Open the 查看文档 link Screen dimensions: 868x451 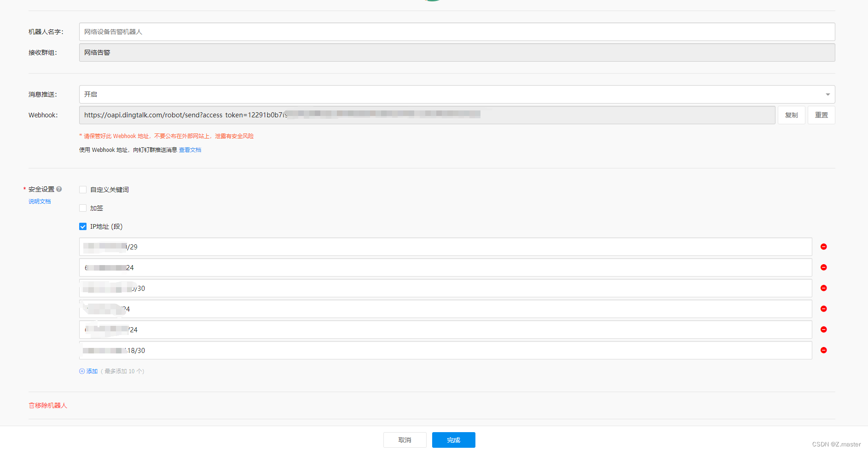point(190,150)
